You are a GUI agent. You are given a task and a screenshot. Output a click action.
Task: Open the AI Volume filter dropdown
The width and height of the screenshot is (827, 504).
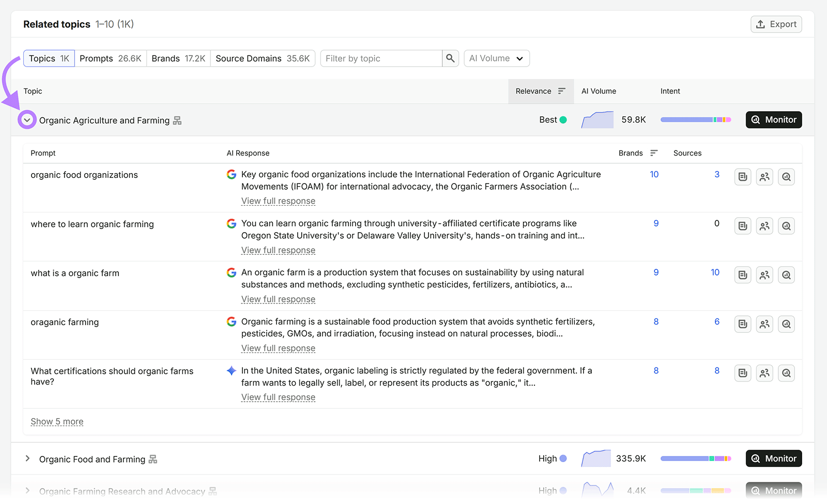click(x=497, y=58)
